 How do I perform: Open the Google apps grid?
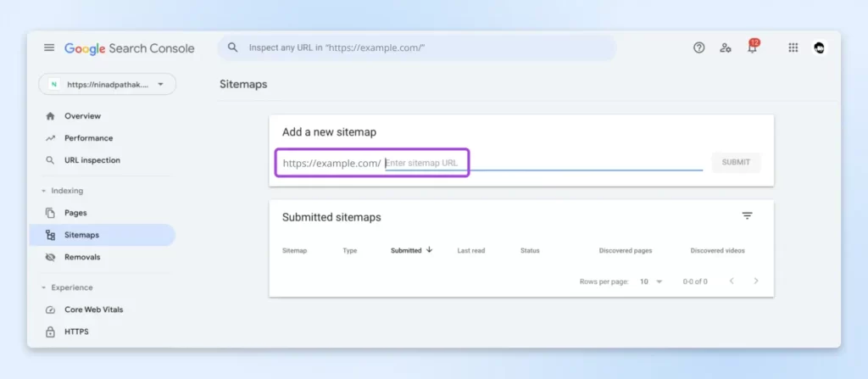pyautogui.click(x=793, y=47)
